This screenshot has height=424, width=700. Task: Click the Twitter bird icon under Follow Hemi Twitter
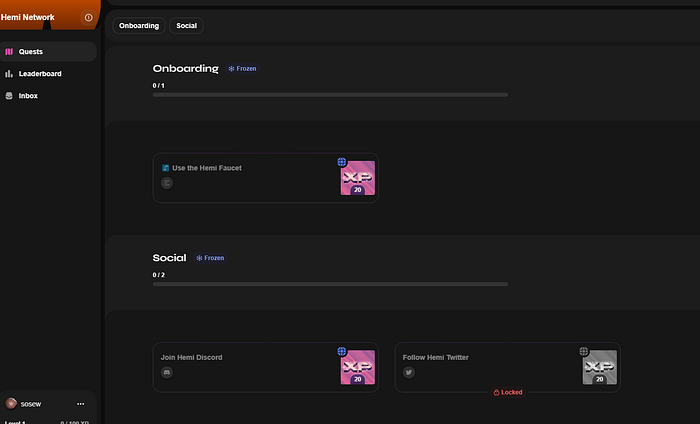408,372
